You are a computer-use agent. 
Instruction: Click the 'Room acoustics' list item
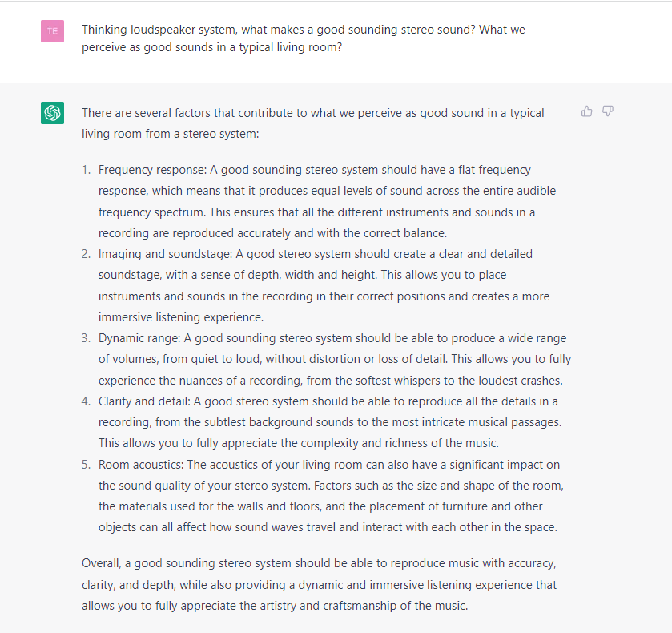[x=331, y=496]
